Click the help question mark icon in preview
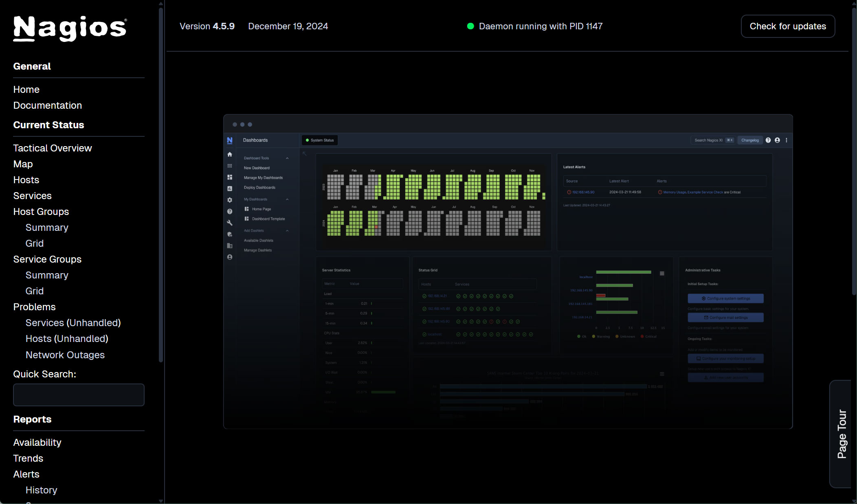The width and height of the screenshot is (857, 504). point(768,140)
